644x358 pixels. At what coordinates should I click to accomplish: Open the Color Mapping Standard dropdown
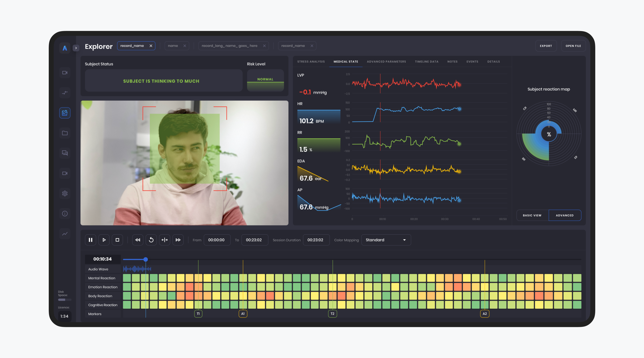(x=386, y=240)
